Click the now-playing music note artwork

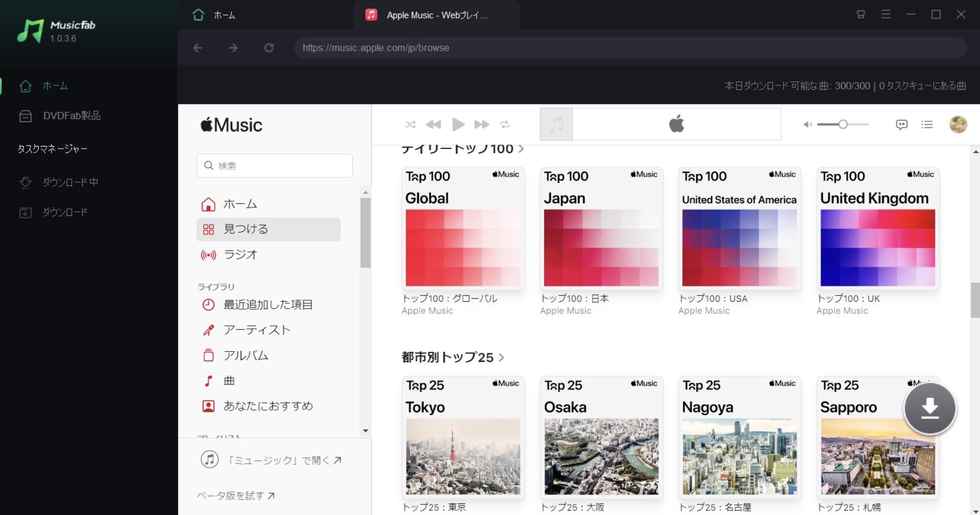coord(556,124)
